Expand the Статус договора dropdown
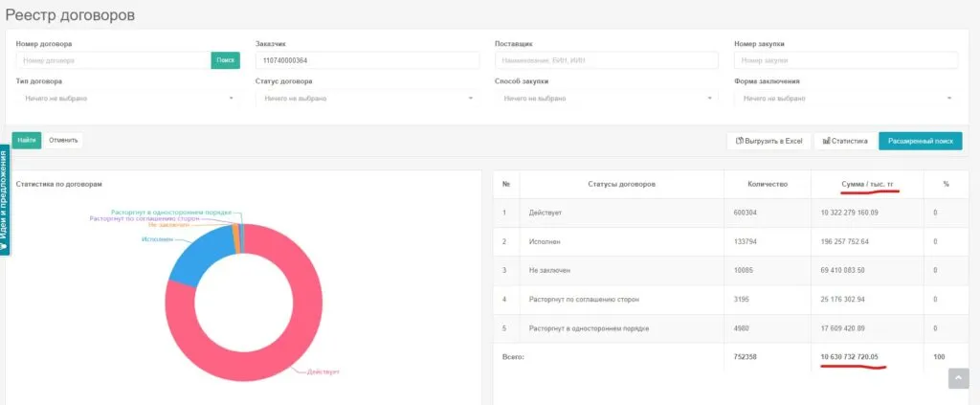This screenshot has width=980, height=405. (x=367, y=98)
